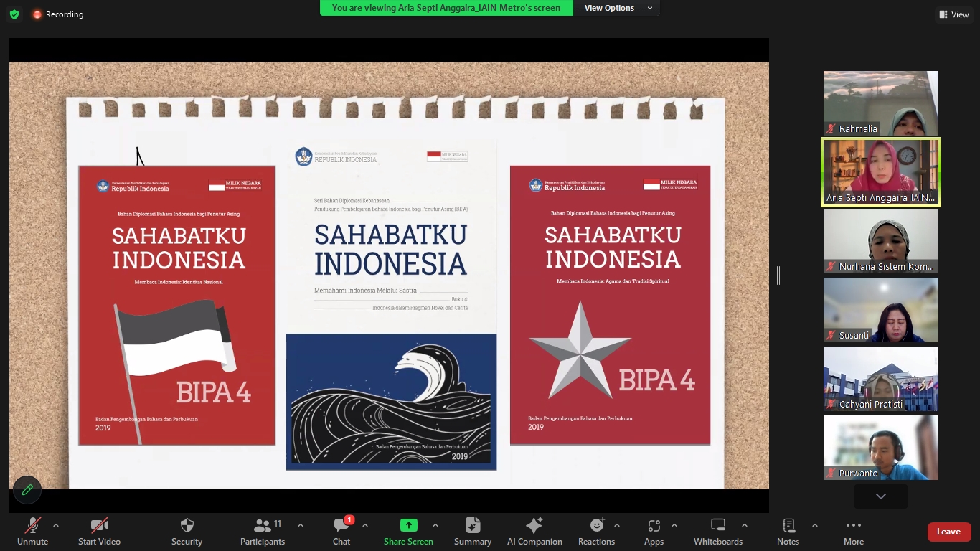Screen dimensions: 980x551
Task: Click muted mic icon beside Susanti
Action: tap(831, 335)
